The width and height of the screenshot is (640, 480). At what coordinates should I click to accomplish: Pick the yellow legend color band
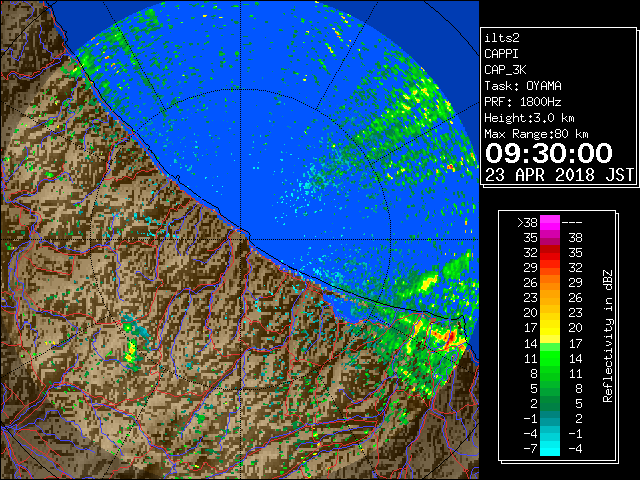pos(550,328)
